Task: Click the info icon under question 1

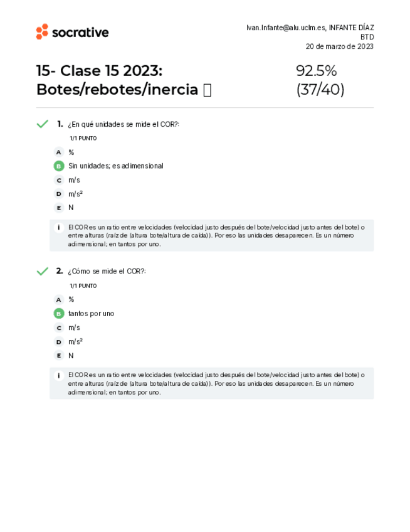Action: click(x=58, y=228)
